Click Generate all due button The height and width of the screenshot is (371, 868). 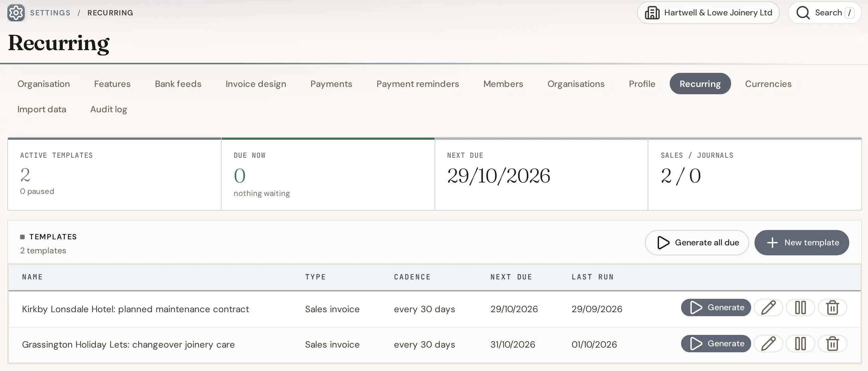click(697, 243)
